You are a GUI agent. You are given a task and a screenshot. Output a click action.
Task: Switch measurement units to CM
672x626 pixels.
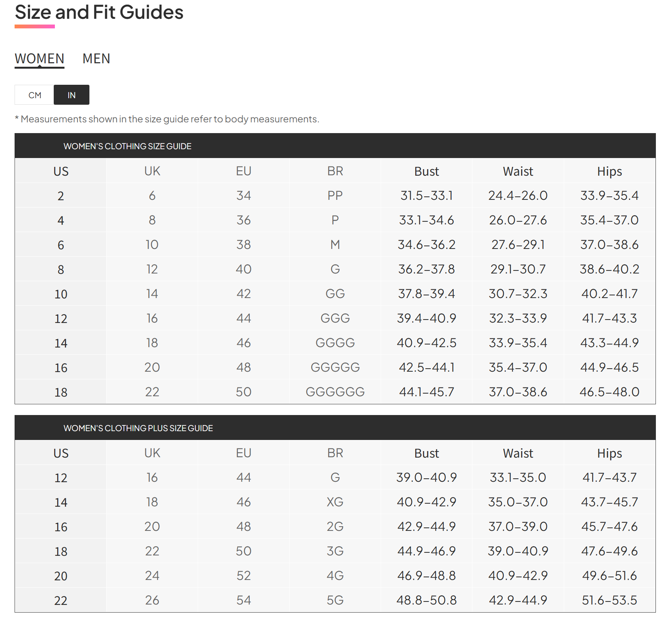[x=35, y=95]
